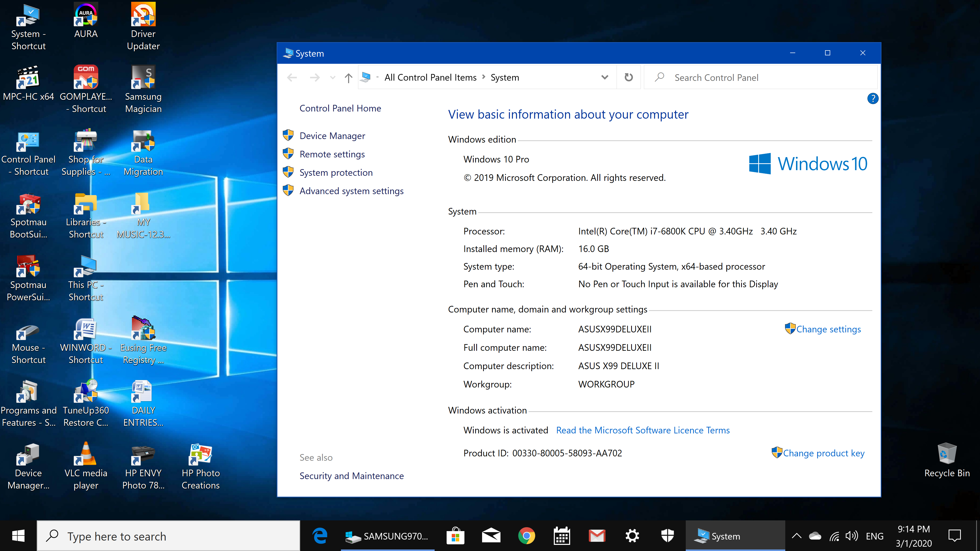Click Security and Maintenance link
980x551 pixels.
351,475
